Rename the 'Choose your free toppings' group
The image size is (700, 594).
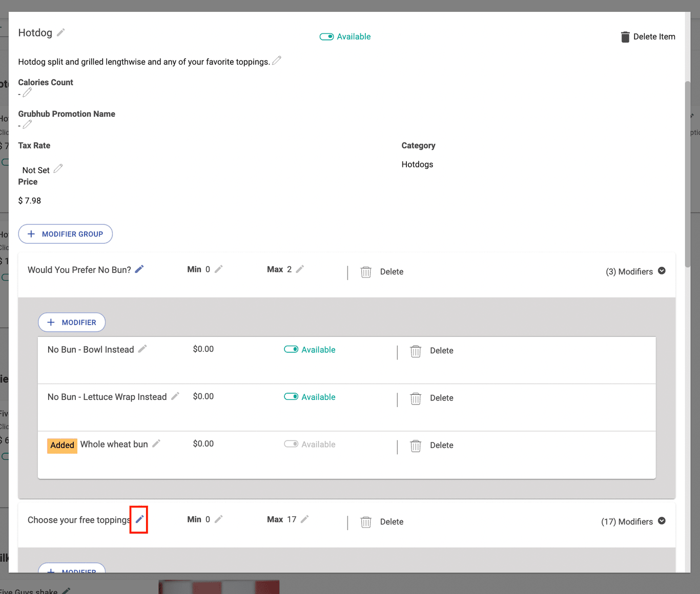click(x=139, y=520)
